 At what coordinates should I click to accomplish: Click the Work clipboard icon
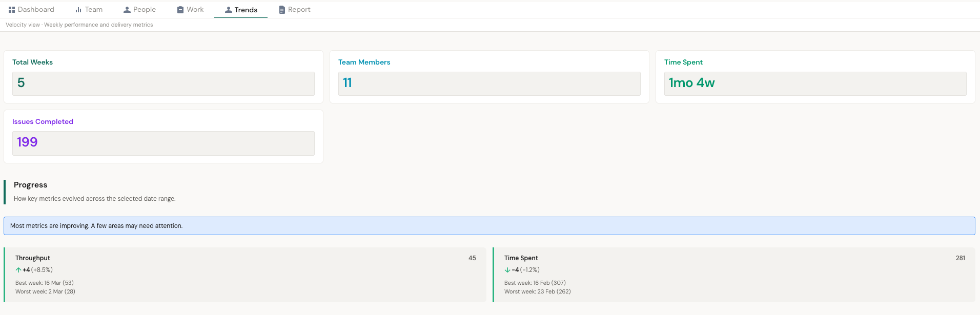[180, 10]
